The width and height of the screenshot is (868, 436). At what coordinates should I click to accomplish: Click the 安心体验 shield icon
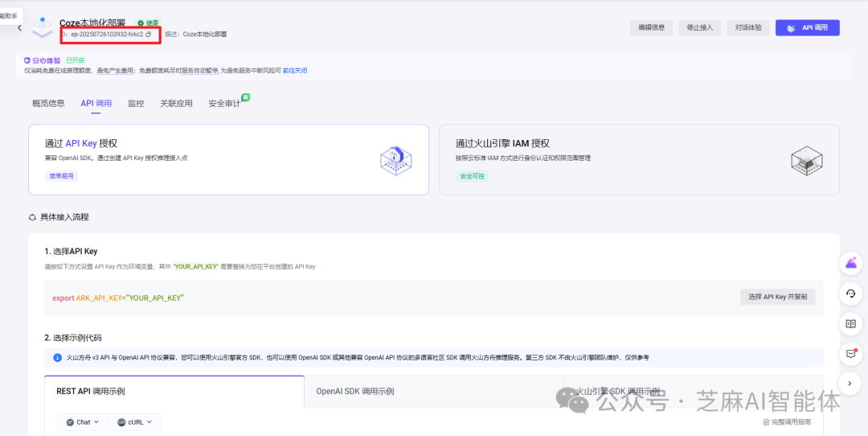pos(27,60)
